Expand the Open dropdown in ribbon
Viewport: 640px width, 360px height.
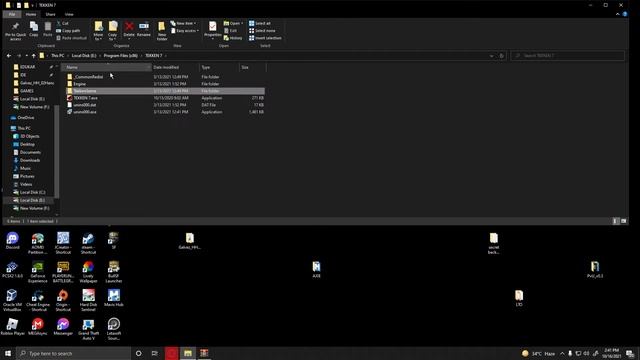click(x=233, y=23)
